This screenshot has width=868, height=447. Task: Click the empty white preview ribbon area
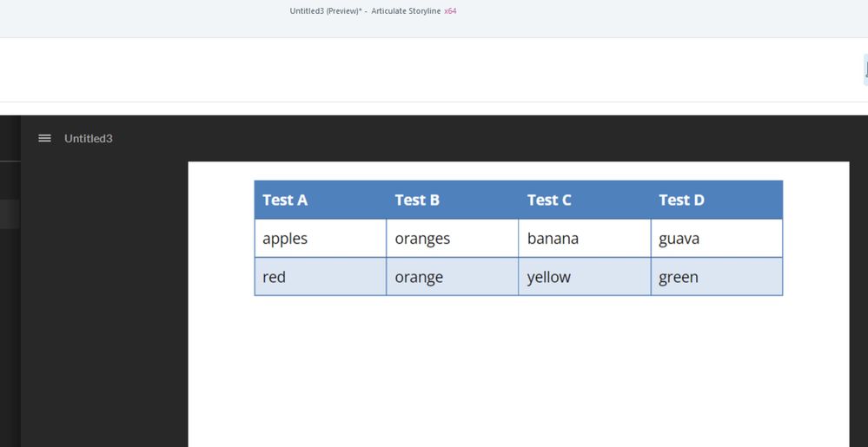tap(434, 69)
